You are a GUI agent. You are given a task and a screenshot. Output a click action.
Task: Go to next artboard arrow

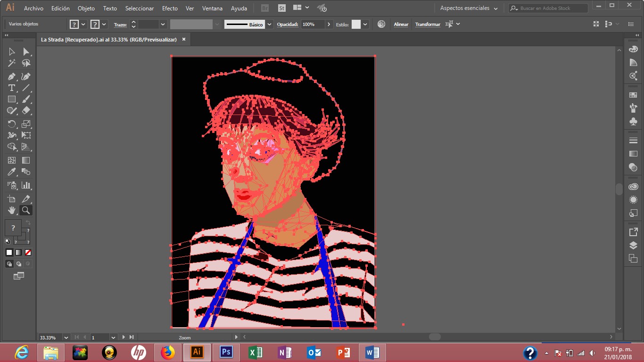(x=124, y=337)
